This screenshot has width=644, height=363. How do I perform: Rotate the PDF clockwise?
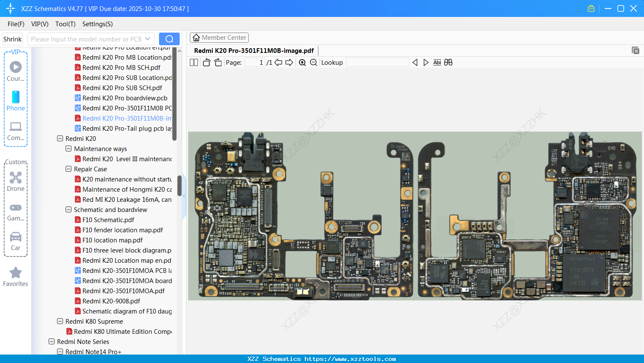tap(217, 62)
